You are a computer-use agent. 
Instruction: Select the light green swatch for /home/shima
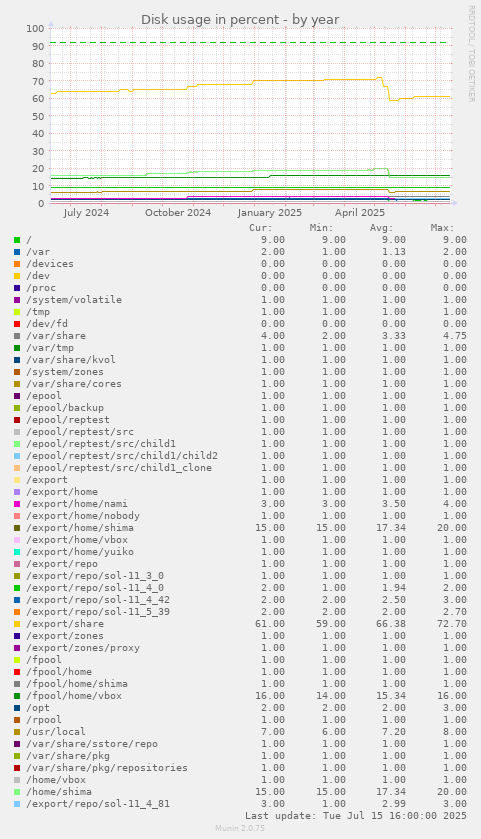click(x=17, y=792)
